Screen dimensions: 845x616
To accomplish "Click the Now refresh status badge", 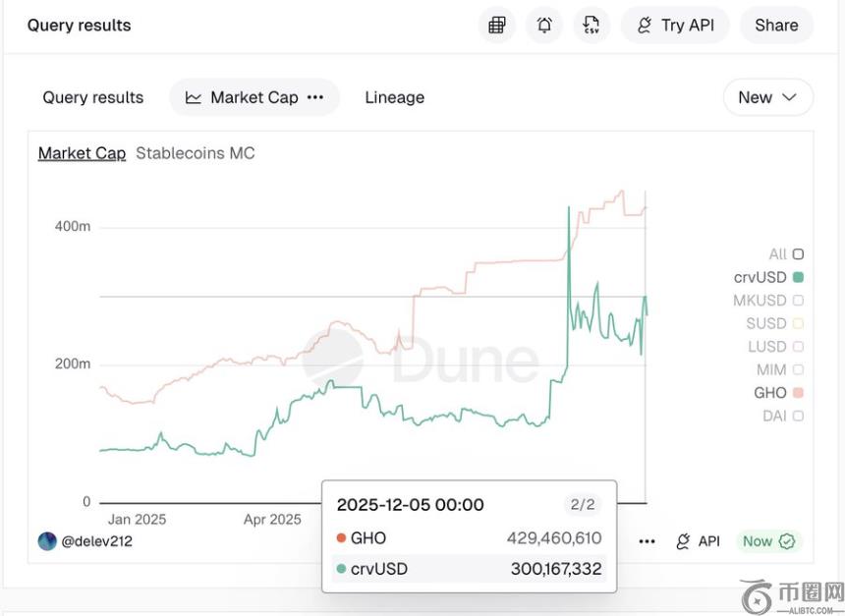I will tap(769, 541).
